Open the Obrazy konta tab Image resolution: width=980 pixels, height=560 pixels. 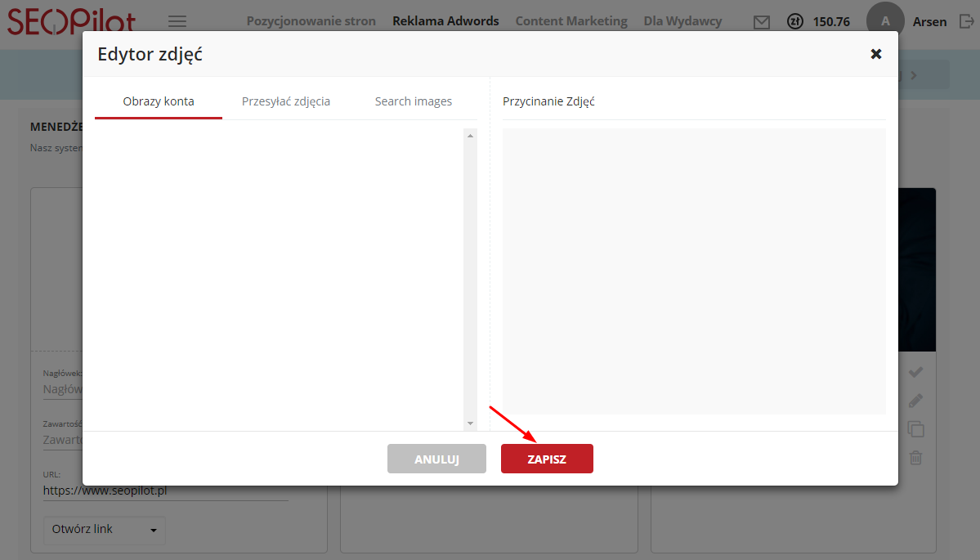point(159,101)
